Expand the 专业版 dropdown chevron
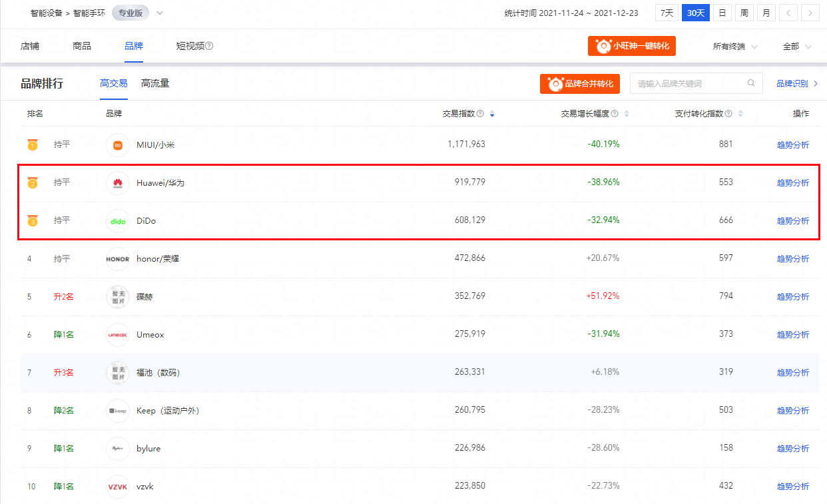Screen dimensions: 827x504 (x=159, y=13)
